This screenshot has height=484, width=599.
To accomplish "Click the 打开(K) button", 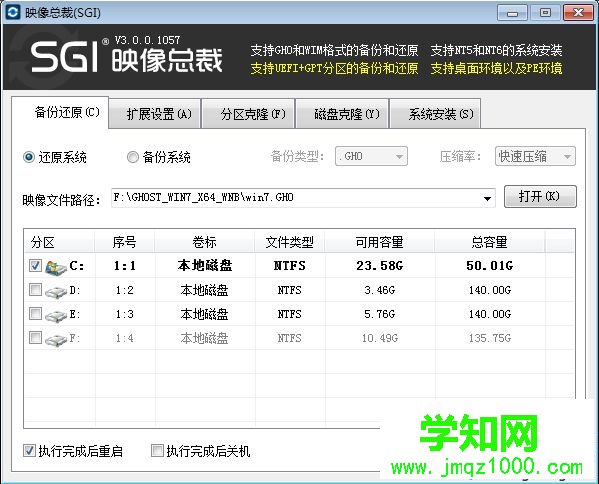I will tap(540, 196).
